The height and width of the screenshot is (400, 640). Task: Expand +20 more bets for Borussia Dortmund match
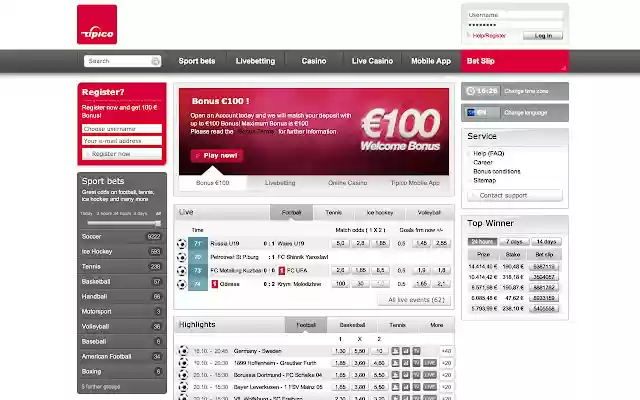pyautogui.click(x=446, y=375)
